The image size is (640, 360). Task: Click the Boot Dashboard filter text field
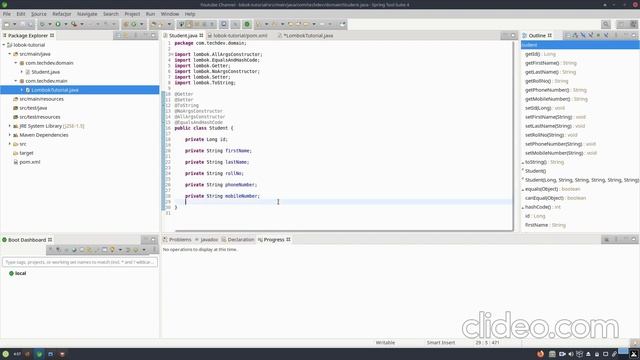point(80,262)
